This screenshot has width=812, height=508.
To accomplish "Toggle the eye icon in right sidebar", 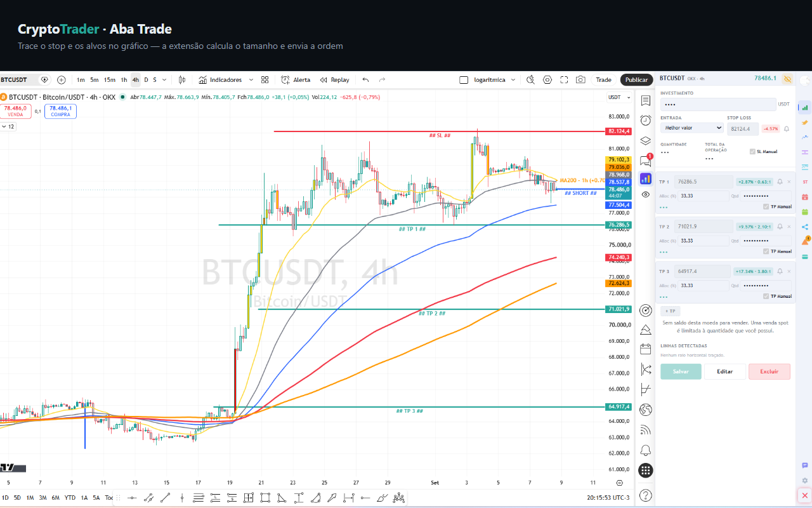I will click(646, 194).
